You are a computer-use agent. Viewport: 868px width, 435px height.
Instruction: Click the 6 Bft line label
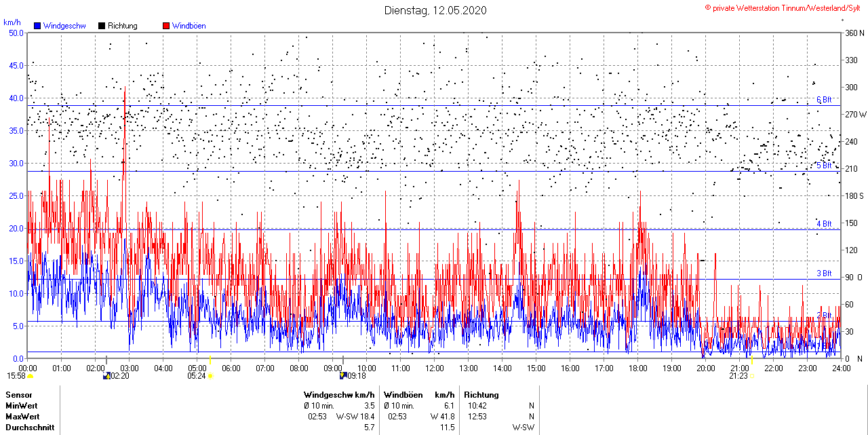[x=824, y=100]
